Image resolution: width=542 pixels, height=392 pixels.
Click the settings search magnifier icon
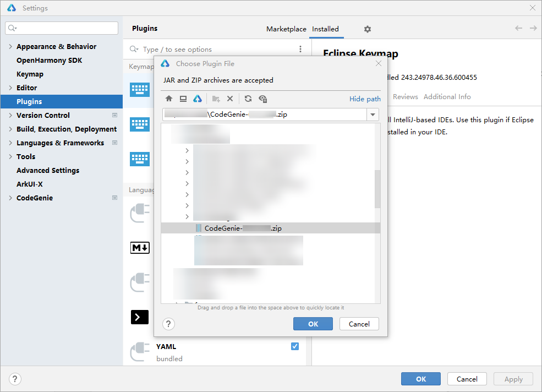12,28
